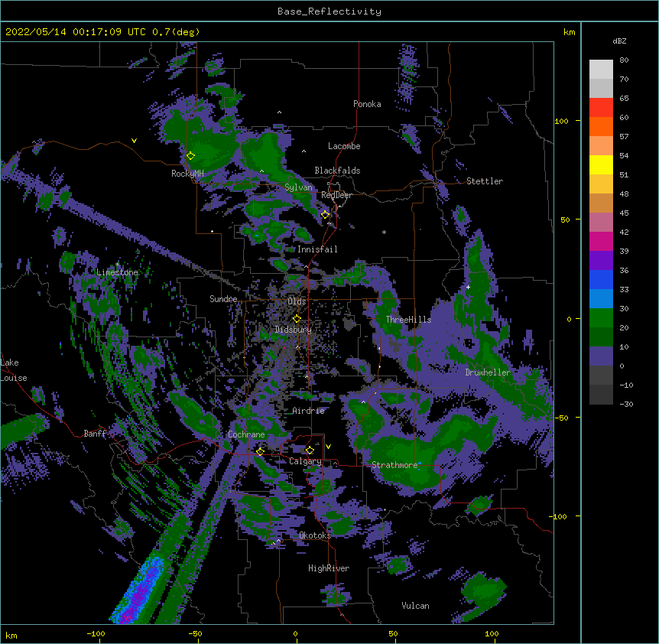Click the Banff label

point(95,434)
